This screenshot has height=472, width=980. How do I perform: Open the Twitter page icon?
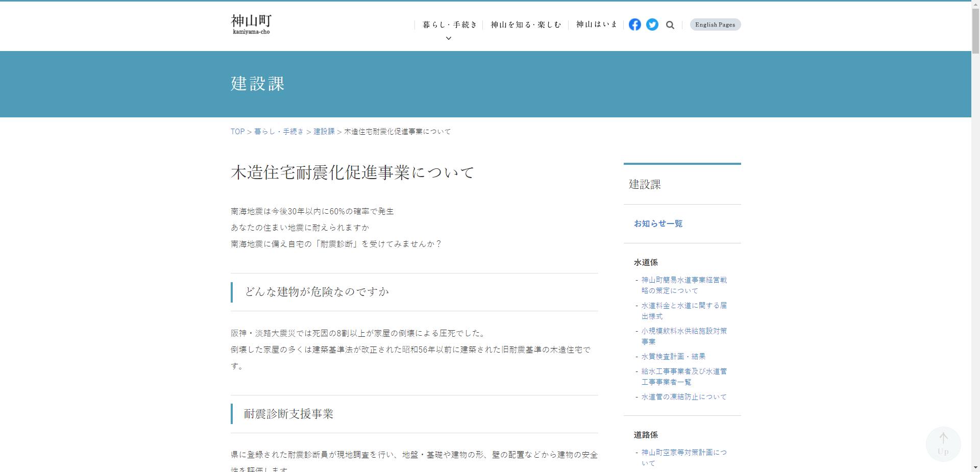point(652,24)
